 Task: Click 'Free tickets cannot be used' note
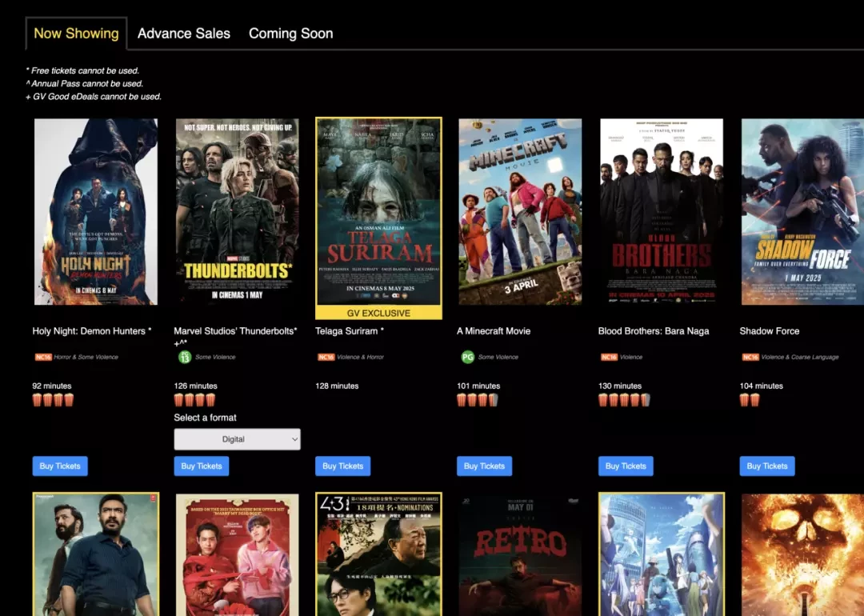click(82, 70)
